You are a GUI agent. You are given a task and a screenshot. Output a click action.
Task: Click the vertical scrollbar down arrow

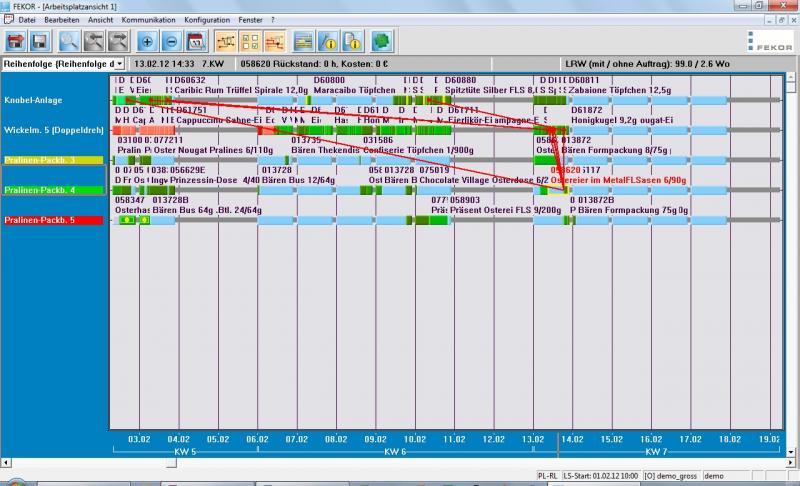point(791,451)
